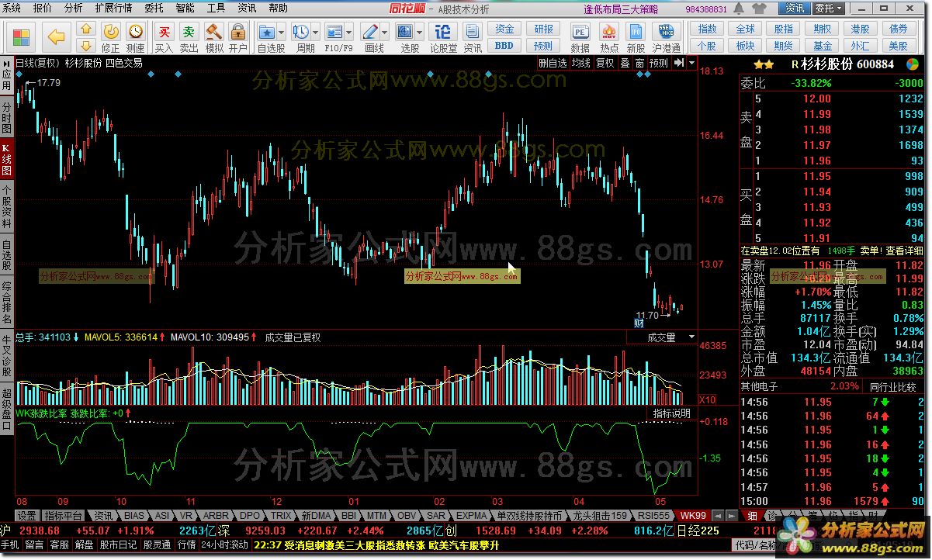Select the 画线 drawing pencil tool
This screenshot has height=560, width=932.
[x=370, y=31]
